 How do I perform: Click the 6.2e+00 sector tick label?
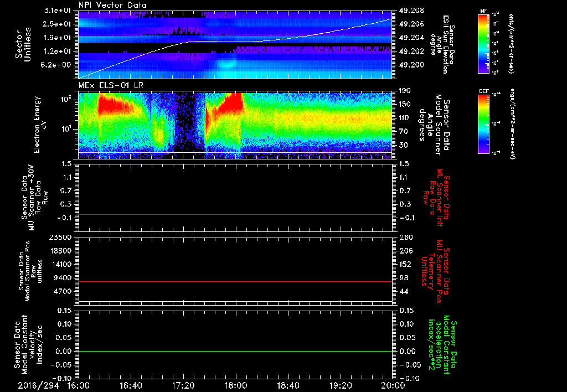57,65
